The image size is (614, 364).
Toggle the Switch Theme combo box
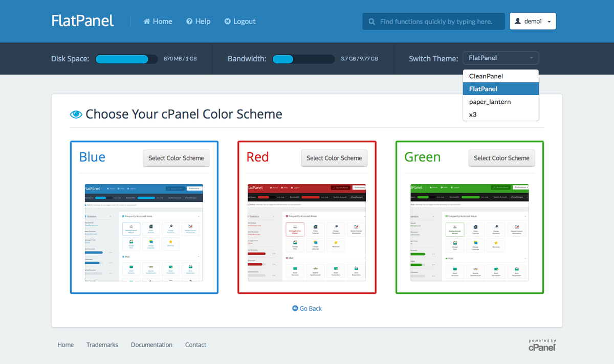click(500, 58)
